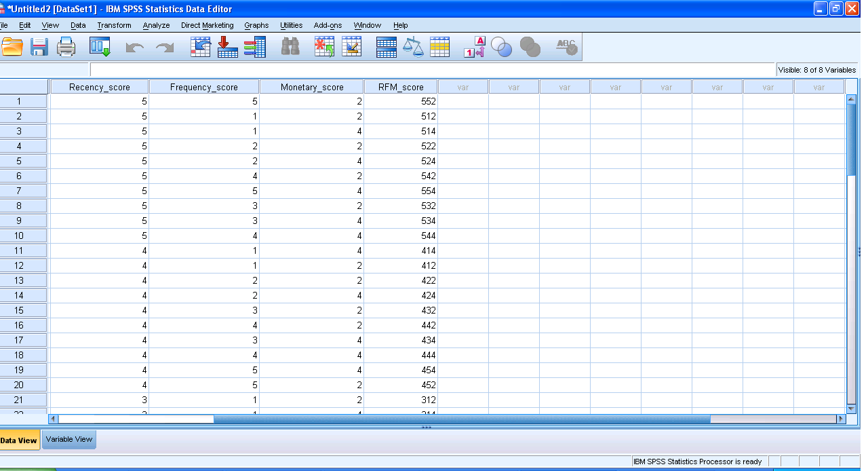Click the Go to variable icon
This screenshot has width=868, height=471.
click(x=227, y=47)
